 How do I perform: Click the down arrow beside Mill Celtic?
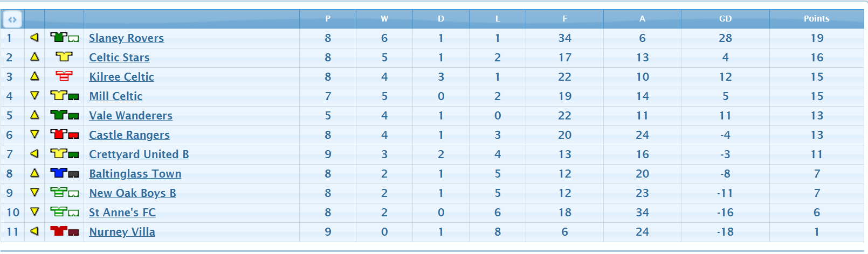[x=35, y=95]
